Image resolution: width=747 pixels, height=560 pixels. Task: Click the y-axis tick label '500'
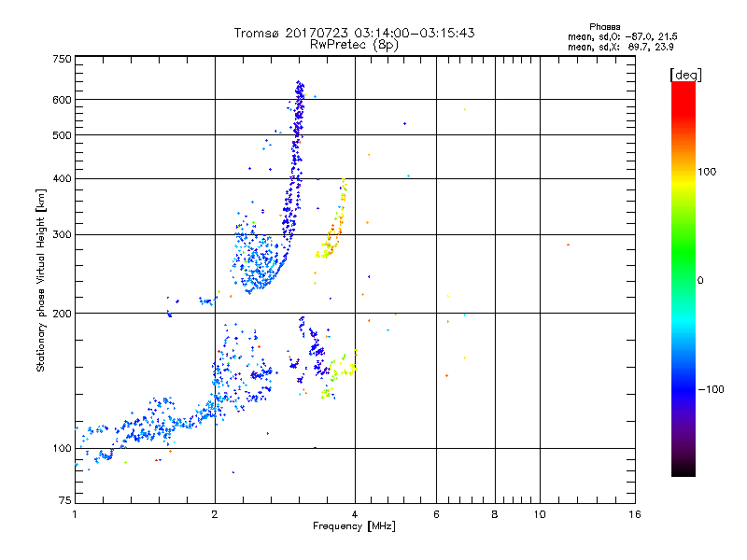coord(62,135)
